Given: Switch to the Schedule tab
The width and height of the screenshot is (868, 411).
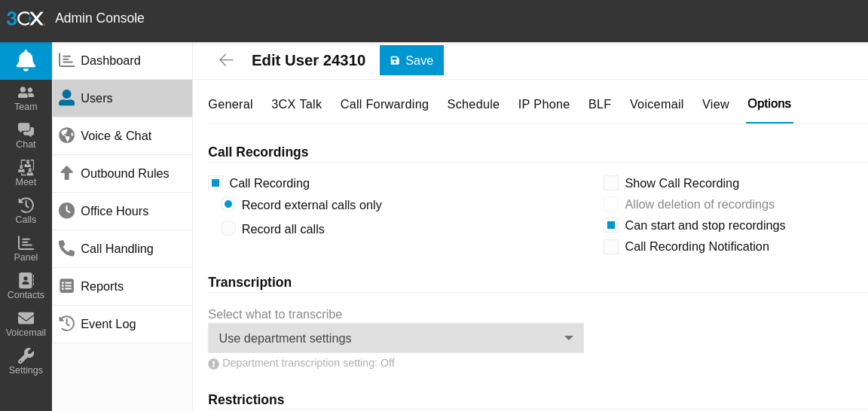Looking at the screenshot, I should 473,105.
